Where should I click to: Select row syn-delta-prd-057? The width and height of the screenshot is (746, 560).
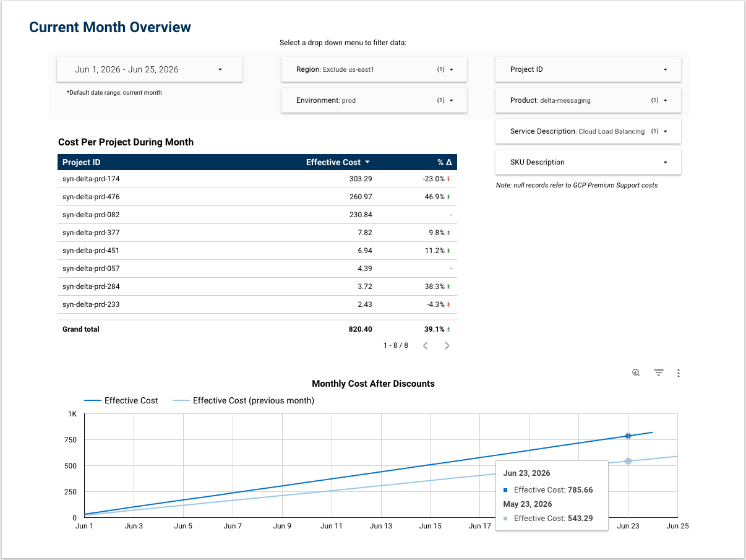pyautogui.click(x=257, y=269)
